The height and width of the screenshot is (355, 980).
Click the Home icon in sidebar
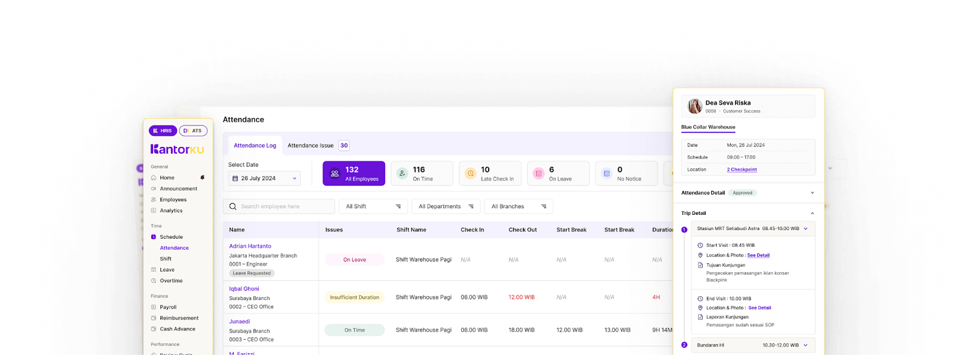(154, 178)
